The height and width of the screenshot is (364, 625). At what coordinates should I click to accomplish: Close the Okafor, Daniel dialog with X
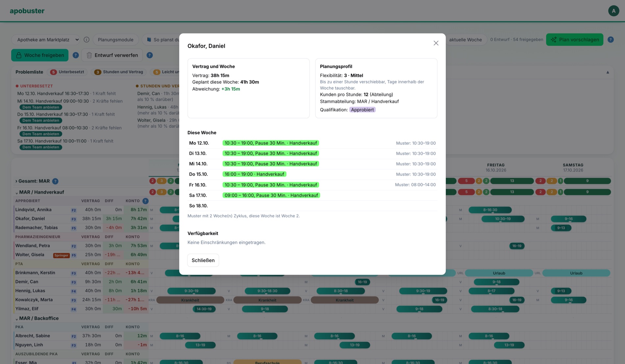pyautogui.click(x=436, y=43)
